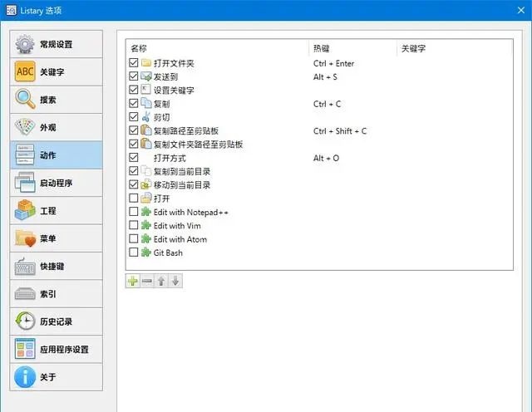532x412 pixels.
Task: Select the 外观 appearance page
Action: (x=57, y=127)
